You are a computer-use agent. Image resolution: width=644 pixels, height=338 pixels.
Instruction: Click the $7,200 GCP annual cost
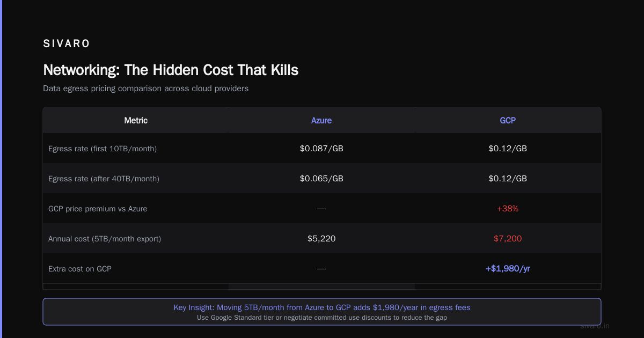point(508,239)
